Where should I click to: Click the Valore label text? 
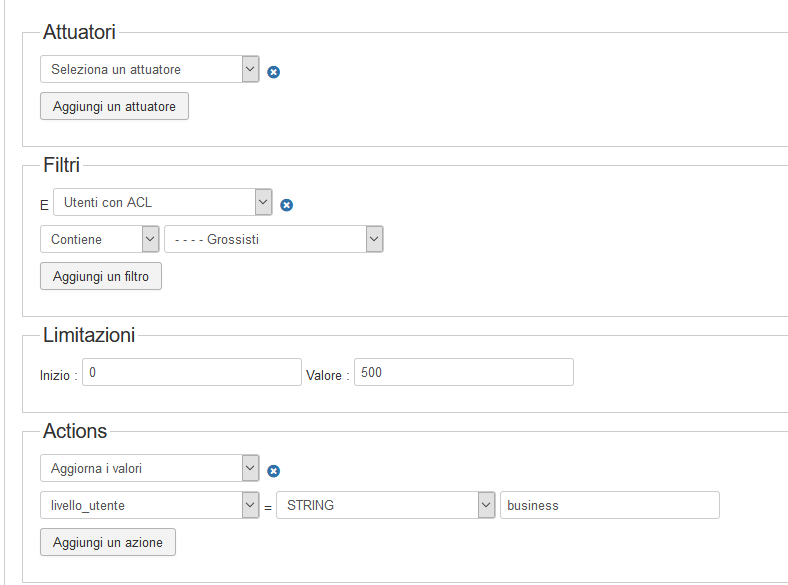pyautogui.click(x=328, y=375)
